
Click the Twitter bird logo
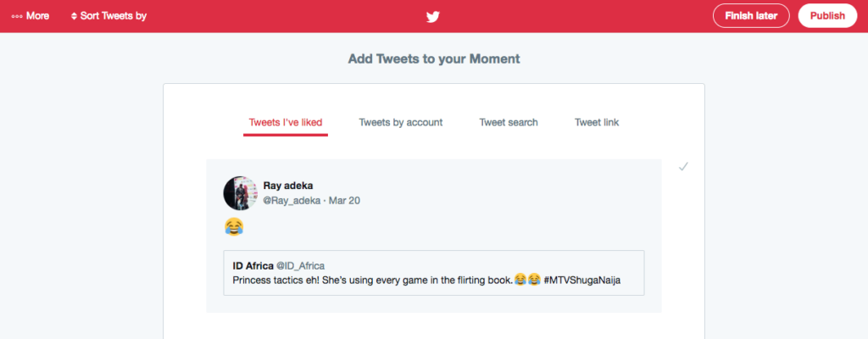click(433, 16)
